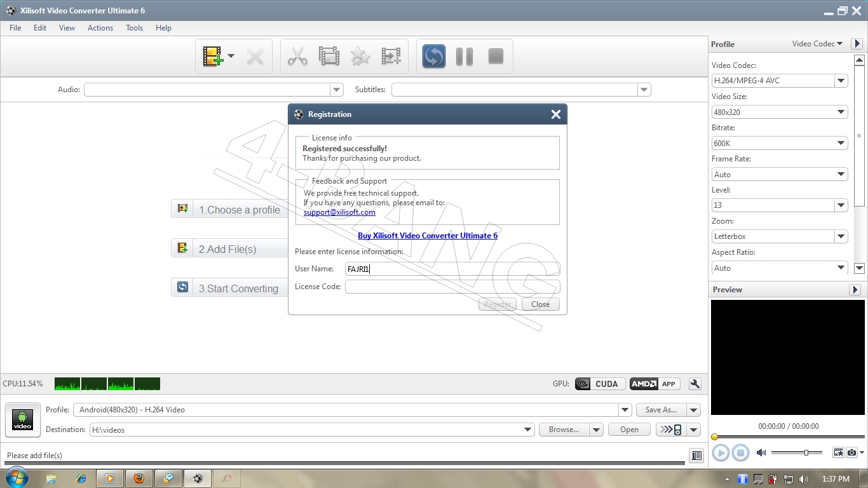Click the License Code input field
This screenshot has width=868, height=488.
[452, 287]
